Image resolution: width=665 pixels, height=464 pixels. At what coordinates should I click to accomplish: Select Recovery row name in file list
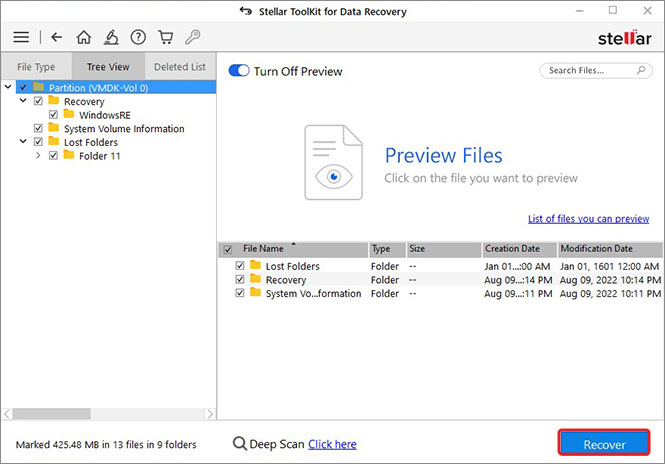(x=285, y=280)
